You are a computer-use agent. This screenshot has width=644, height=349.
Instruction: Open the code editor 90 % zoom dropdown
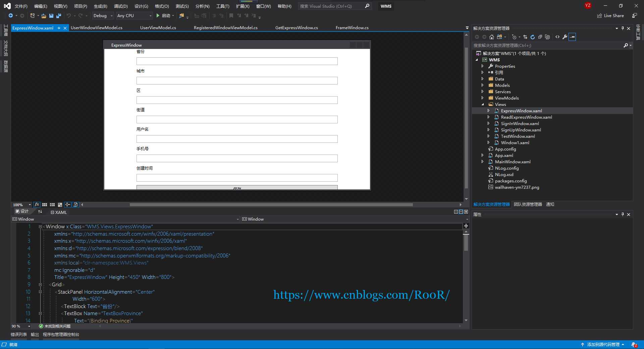pos(21,326)
